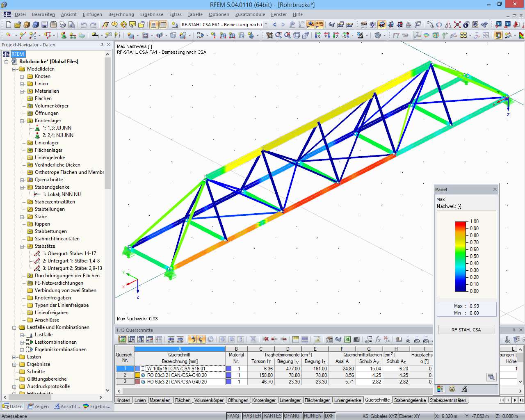Image resolution: width=525 pixels, height=420 pixels.
Task: Open the HE-A section library icon
Action: pos(417,339)
